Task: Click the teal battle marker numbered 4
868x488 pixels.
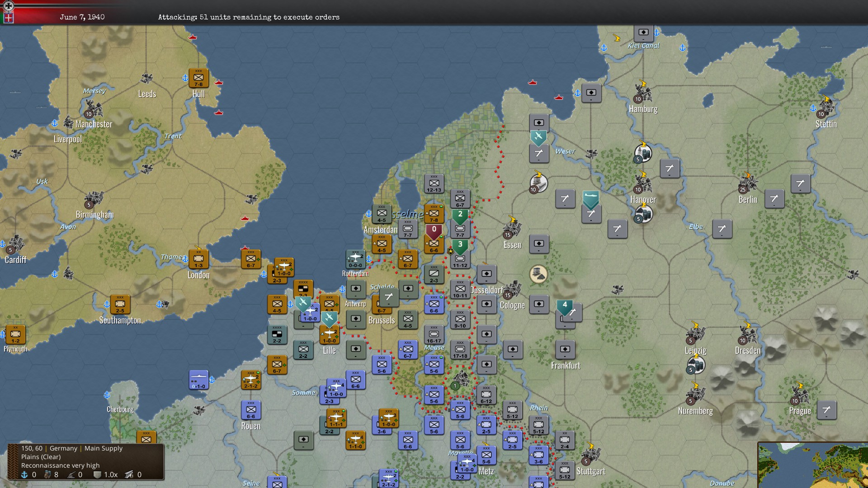Action: pos(565,308)
